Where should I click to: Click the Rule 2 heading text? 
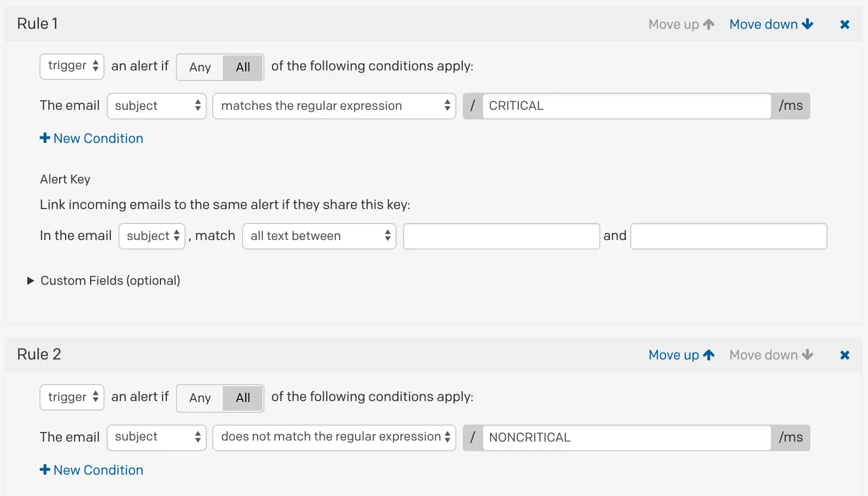[39, 355]
